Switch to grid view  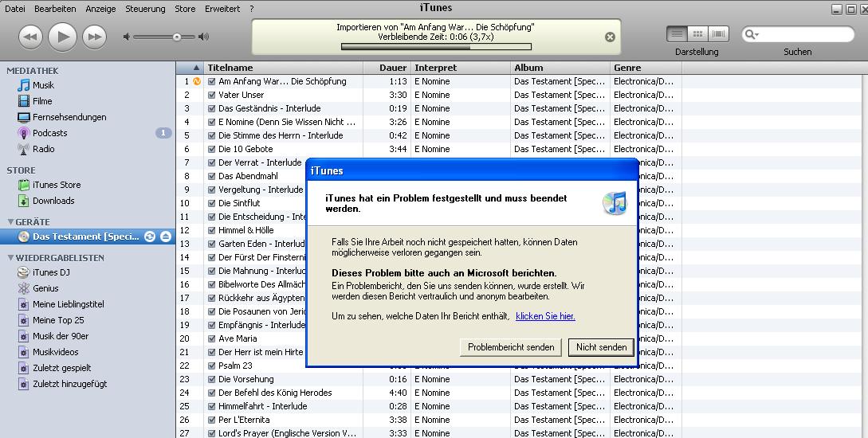click(698, 34)
